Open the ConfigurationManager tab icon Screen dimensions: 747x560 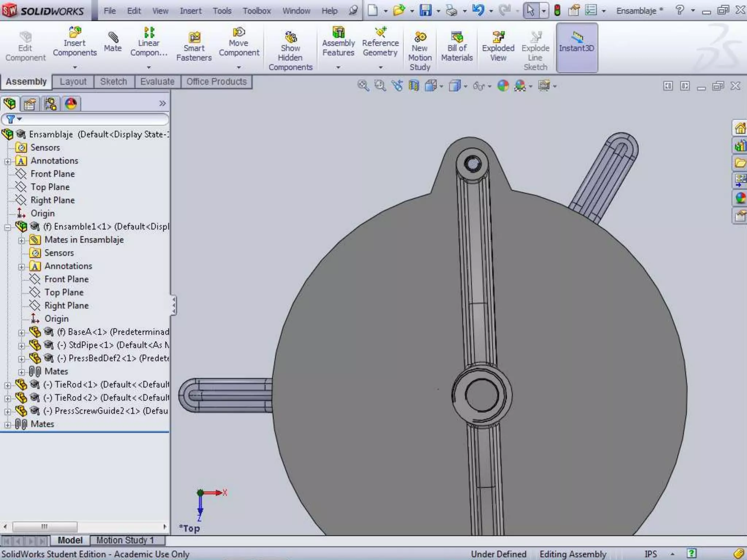click(x=50, y=104)
